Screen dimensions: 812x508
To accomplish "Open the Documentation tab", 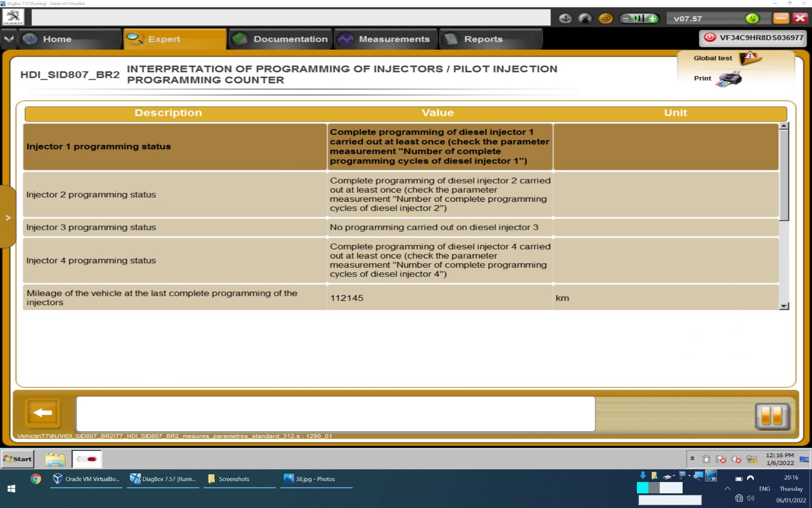I will pyautogui.click(x=280, y=39).
